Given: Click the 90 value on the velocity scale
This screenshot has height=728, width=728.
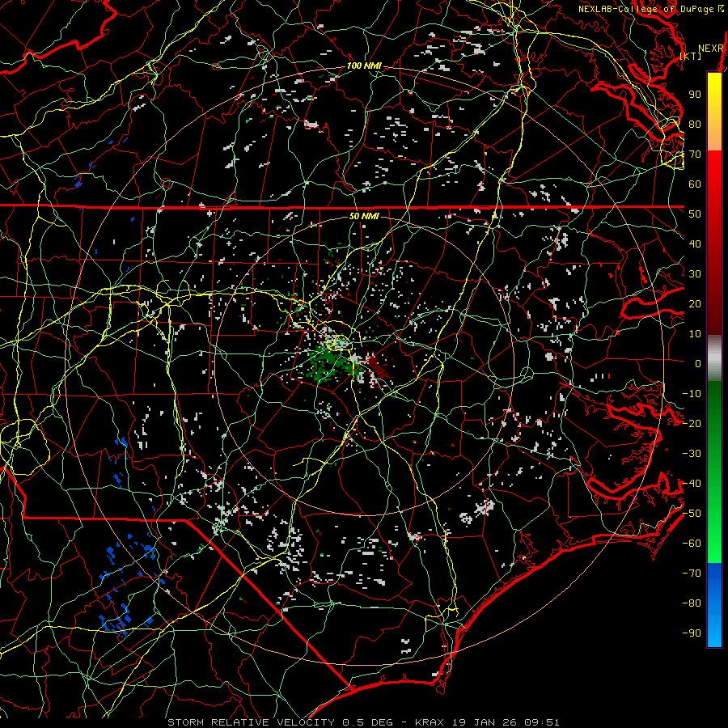Looking at the screenshot, I should 695,95.
